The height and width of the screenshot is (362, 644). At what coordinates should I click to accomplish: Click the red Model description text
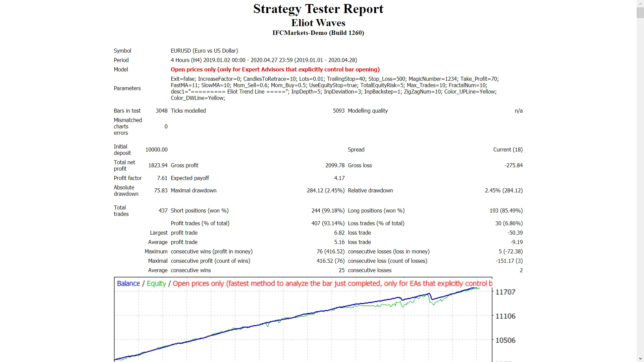tap(275, 69)
